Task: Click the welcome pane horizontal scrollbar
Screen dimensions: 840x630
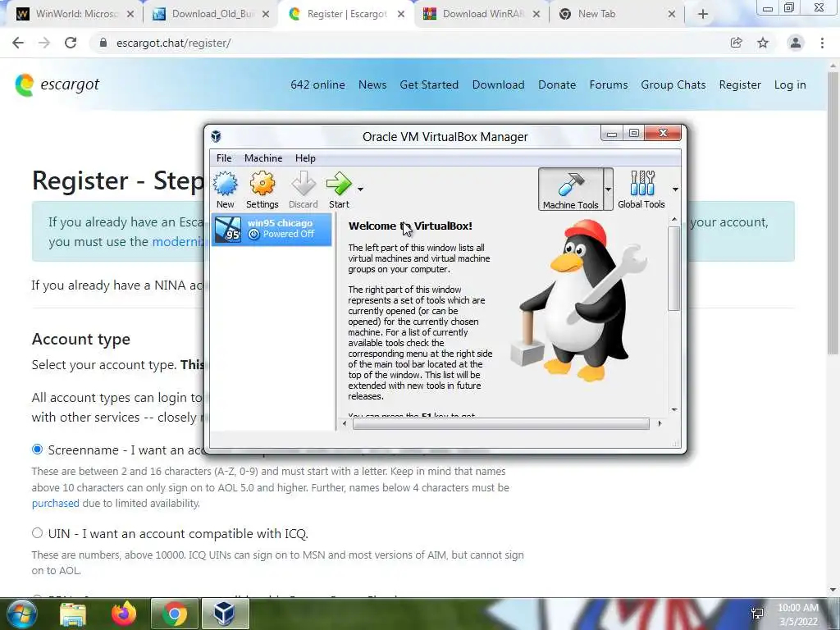Action: point(501,424)
